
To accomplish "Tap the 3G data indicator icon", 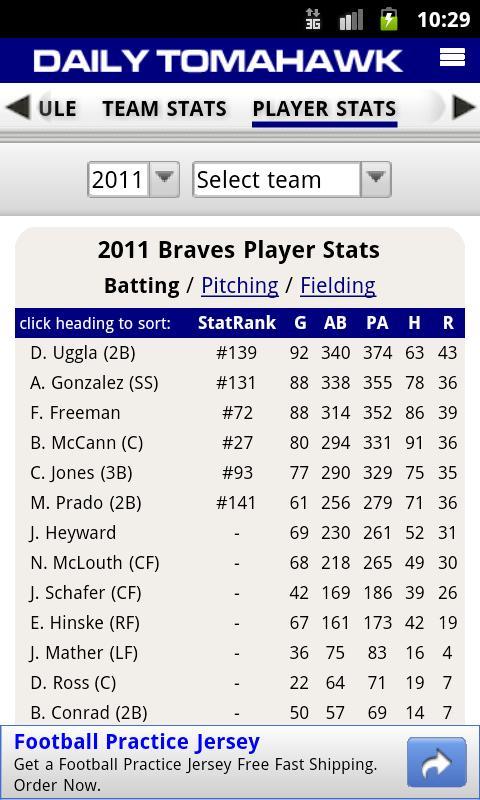I will (313, 19).
